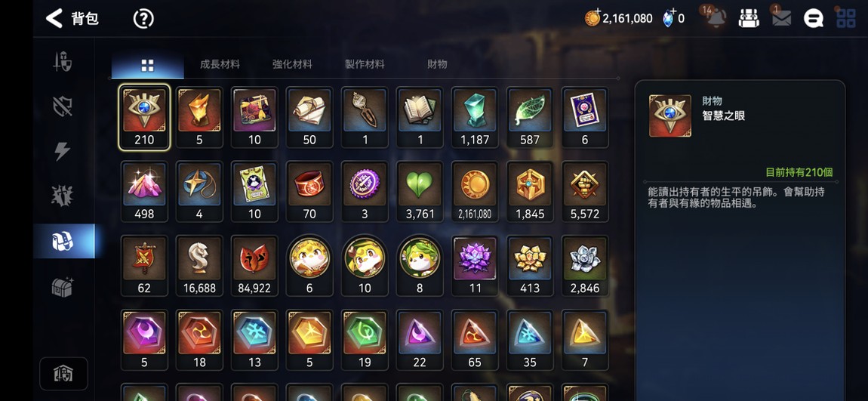Switch to the 財物 tab
Viewport: 868px width, 401px height.
(437, 64)
